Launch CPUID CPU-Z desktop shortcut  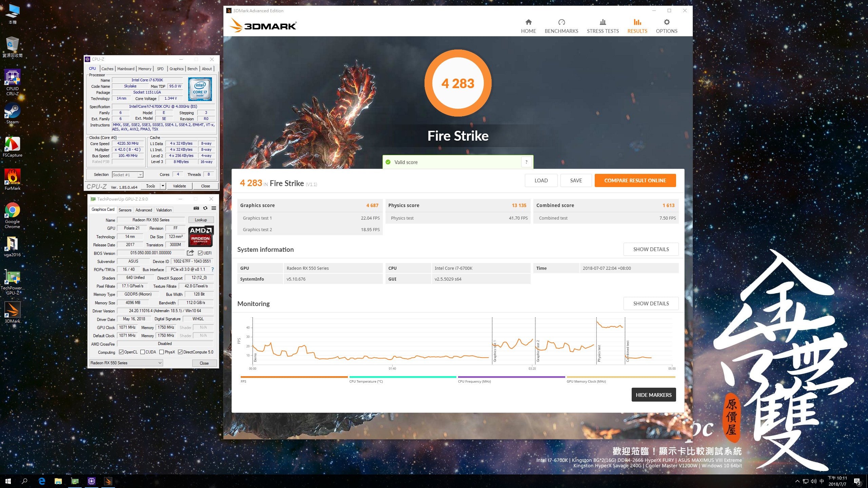tap(13, 82)
